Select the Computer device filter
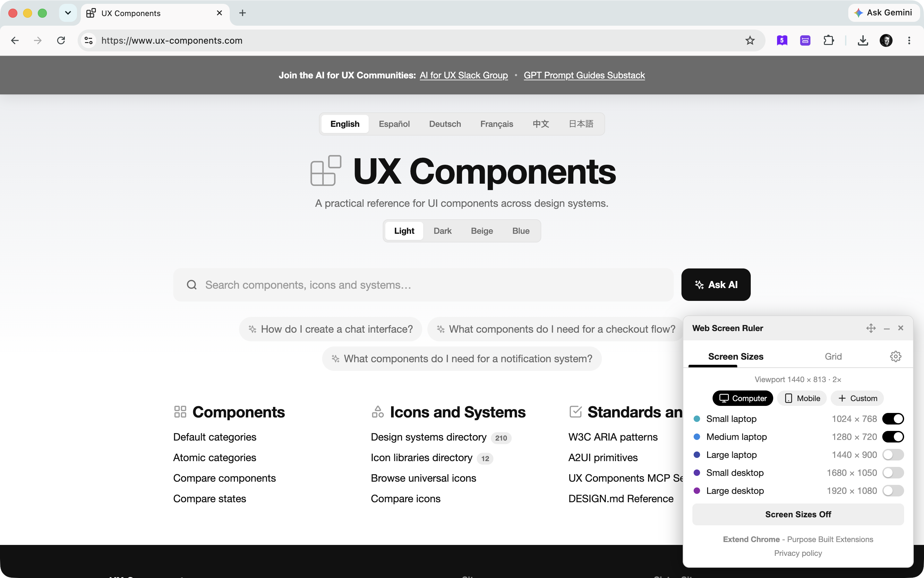The image size is (924, 578). [x=743, y=398]
